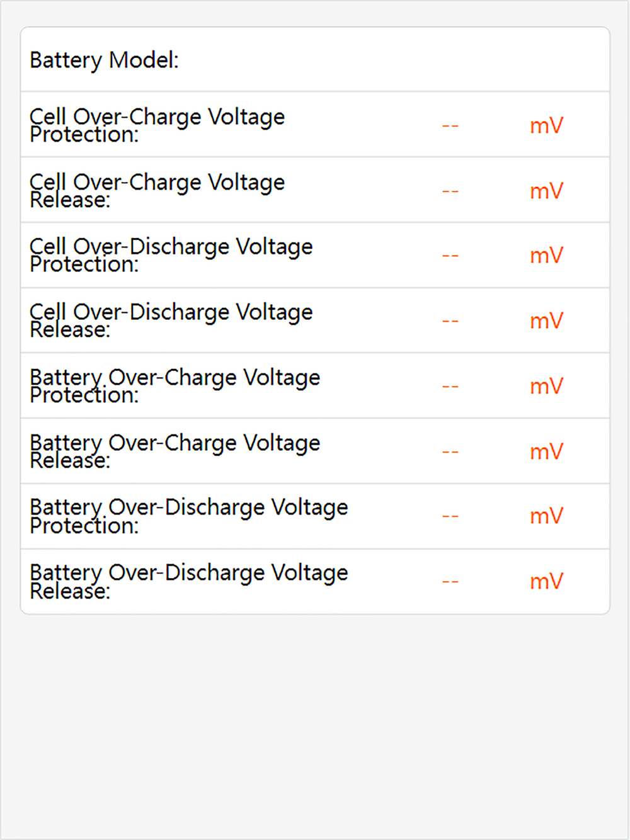
Task: Select Battery Over-Charge Voltage Release label
Action: click(175, 451)
